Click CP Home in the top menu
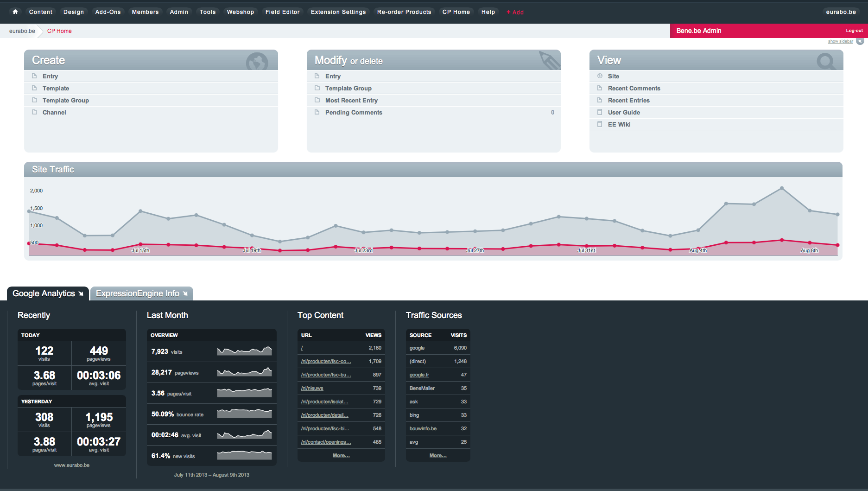This screenshot has height=491, width=868. pyautogui.click(x=456, y=12)
